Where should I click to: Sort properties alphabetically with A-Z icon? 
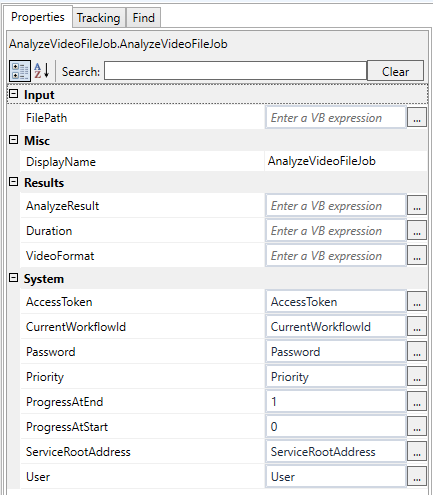pyautogui.click(x=42, y=71)
